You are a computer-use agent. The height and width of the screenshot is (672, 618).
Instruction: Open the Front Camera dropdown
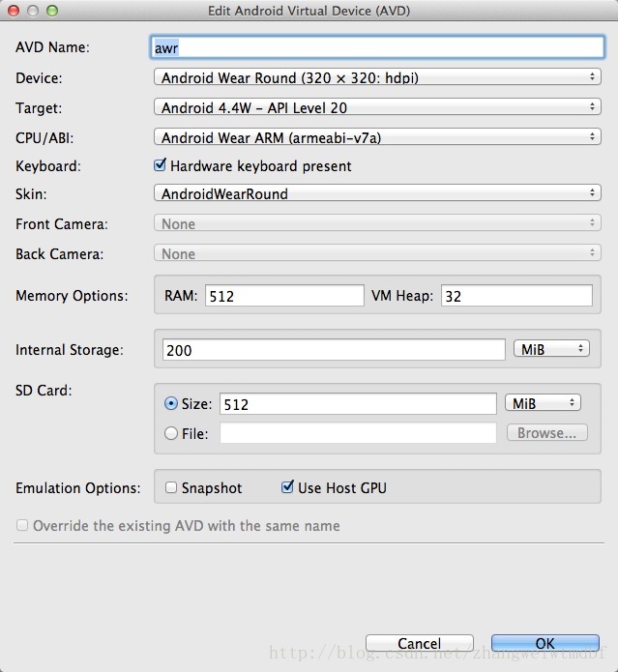[377, 223]
